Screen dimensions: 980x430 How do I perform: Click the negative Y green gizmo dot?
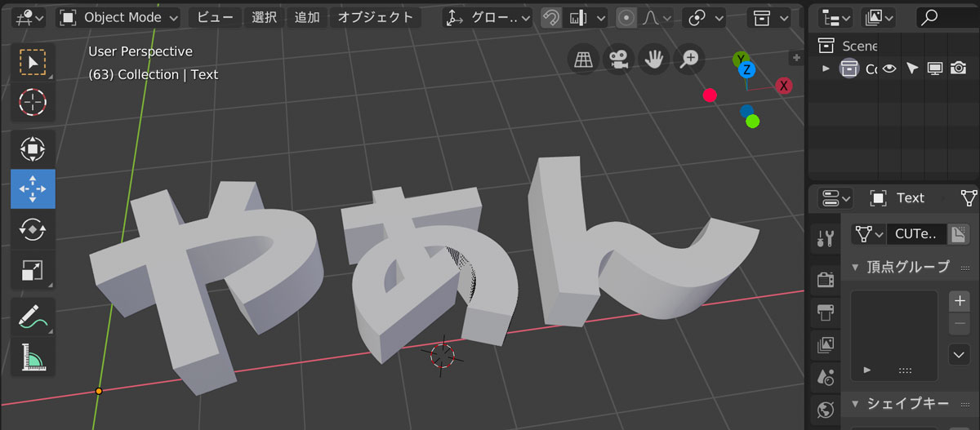[x=753, y=121]
